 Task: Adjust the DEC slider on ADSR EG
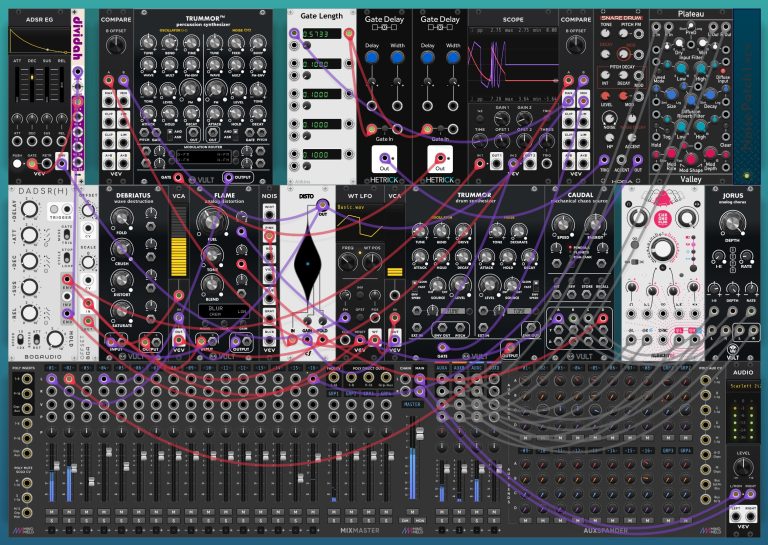pyautogui.click(x=32, y=86)
